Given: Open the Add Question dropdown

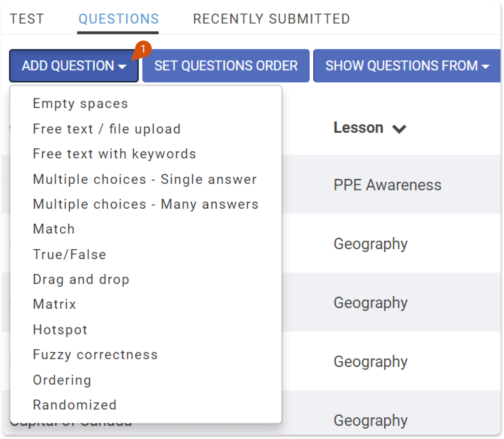Looking at the screenshot, I should point(74,66).
